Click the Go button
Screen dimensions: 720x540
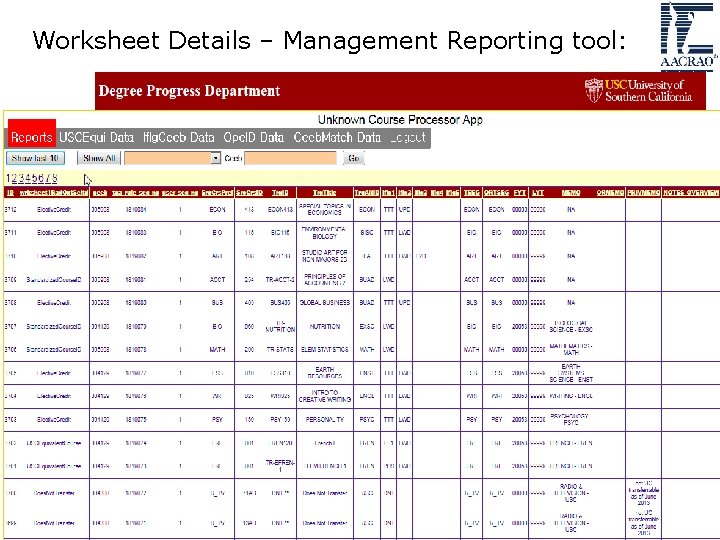[x=354, y=158]
